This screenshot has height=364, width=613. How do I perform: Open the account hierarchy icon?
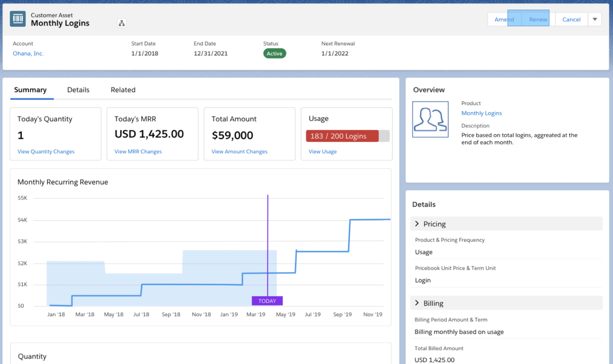pyautogui.click(x=121, y=23)
